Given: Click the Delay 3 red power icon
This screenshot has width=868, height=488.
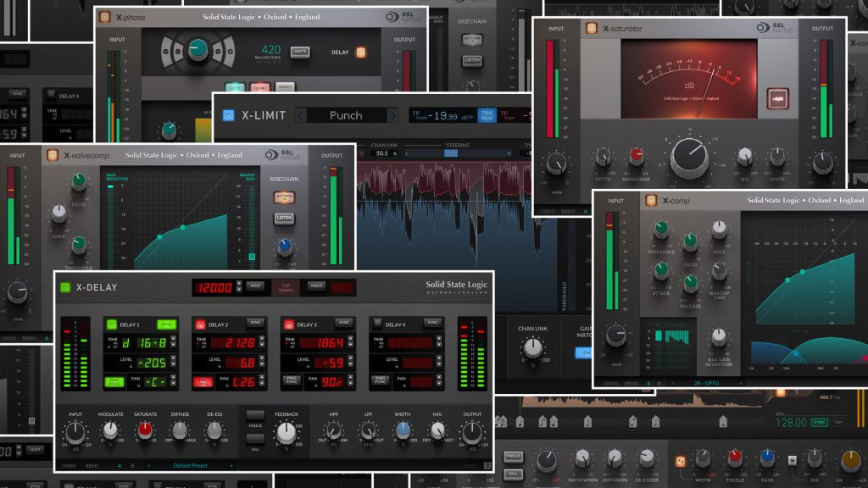Looking at the screenshot, I should (288, 324).
